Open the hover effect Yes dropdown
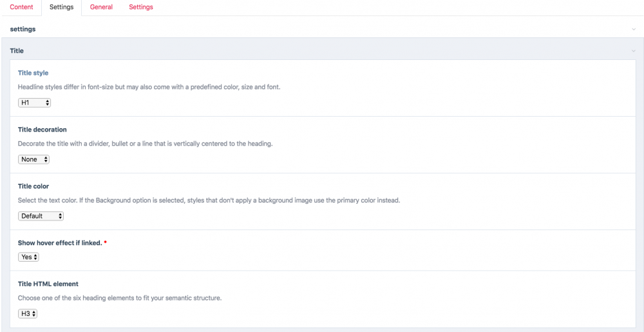644x332 pixels. [29, 257]
